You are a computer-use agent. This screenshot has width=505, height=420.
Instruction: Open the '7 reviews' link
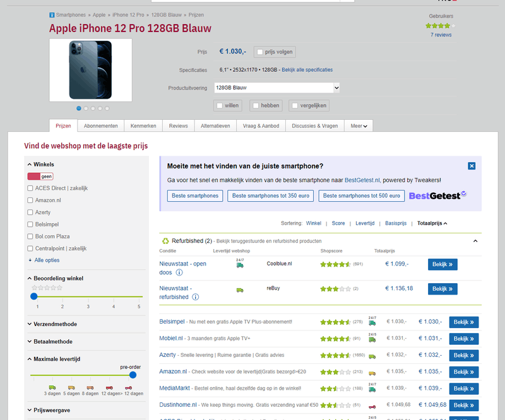click(x=441, y=35)
